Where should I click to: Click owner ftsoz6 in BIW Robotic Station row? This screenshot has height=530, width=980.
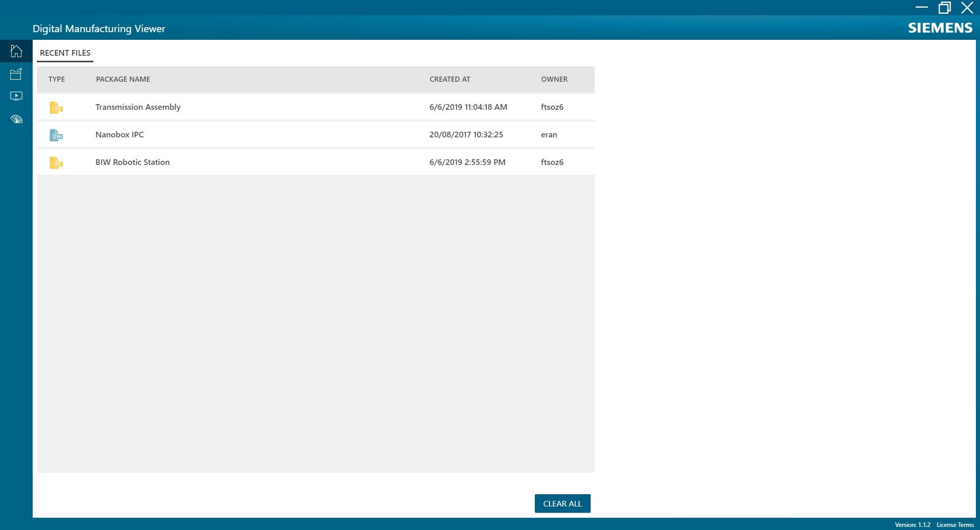click(x=552, y=162)
